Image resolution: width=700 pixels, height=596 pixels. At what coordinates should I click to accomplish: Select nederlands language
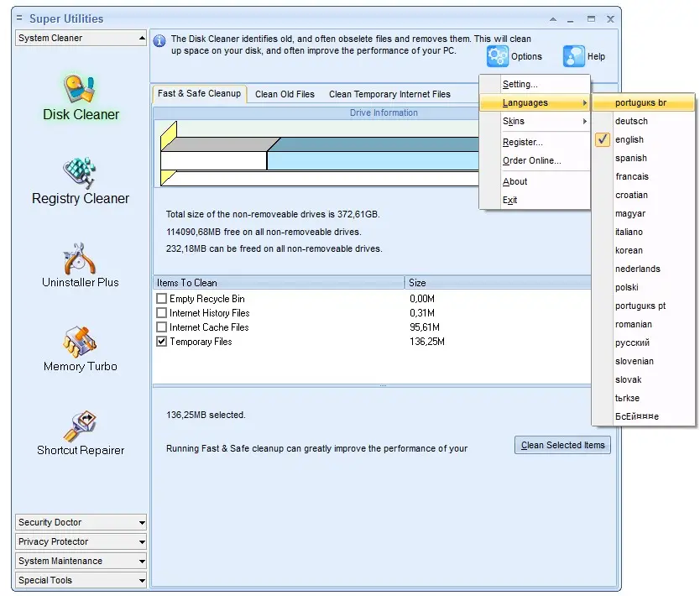(x=643, y=269)
